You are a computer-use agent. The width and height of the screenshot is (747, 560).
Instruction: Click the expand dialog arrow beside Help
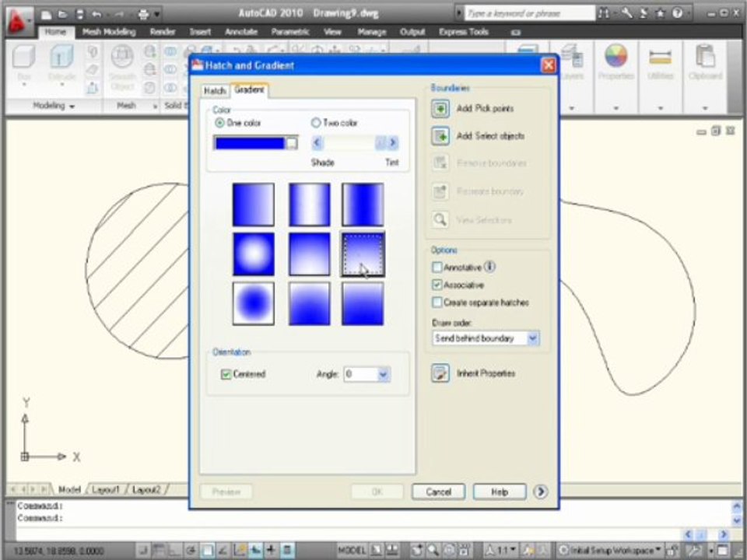click(540, 492)
